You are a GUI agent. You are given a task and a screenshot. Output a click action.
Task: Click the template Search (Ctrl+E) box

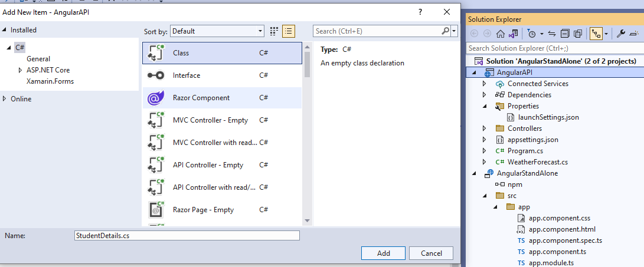coord(377,31)
